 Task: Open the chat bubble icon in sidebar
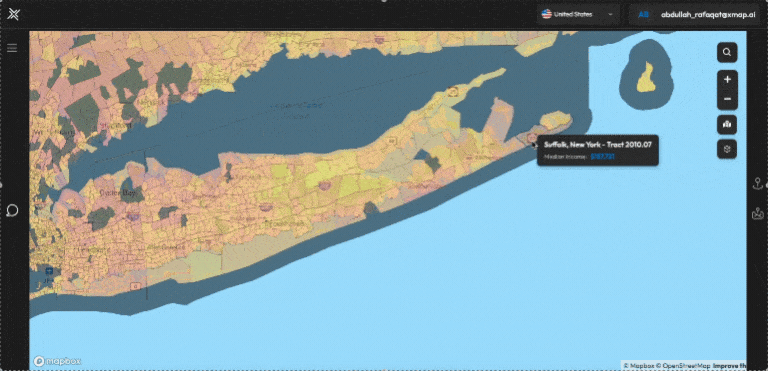pyautogui.click(x=12, y=211)
